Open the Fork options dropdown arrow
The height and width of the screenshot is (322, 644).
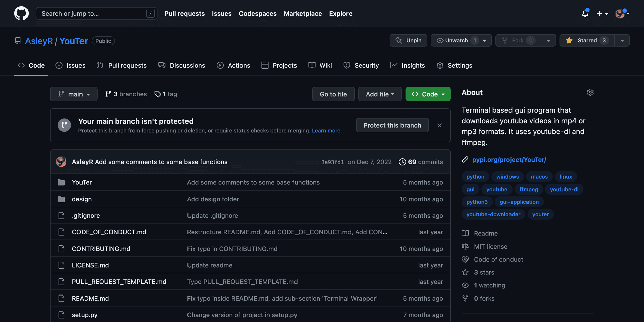click(x=548, y=40)
